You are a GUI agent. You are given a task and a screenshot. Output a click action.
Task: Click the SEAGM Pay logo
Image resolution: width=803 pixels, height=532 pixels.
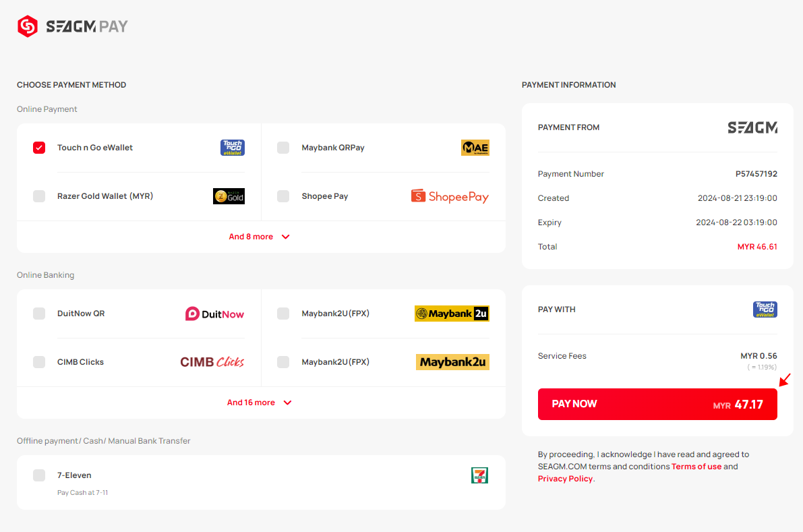click(72, 26)
